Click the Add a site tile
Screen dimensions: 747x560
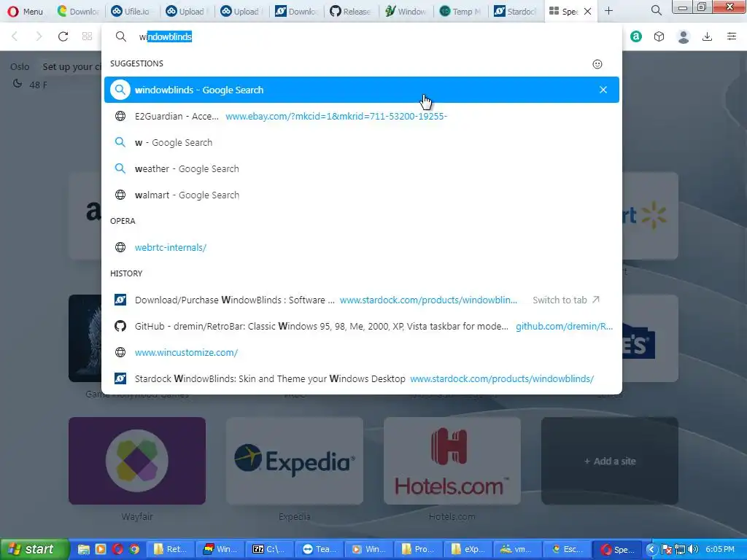pos(610,461)
